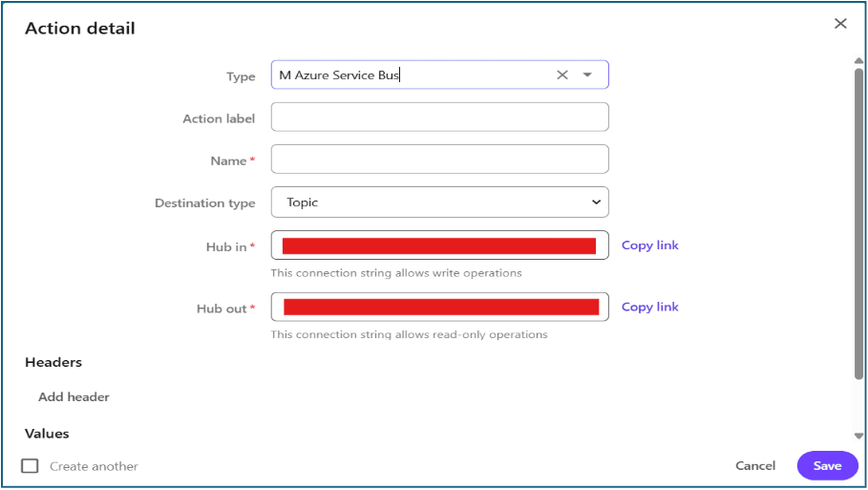
Task: Click the scrollbar up arrow
Action: coord(858,60)
